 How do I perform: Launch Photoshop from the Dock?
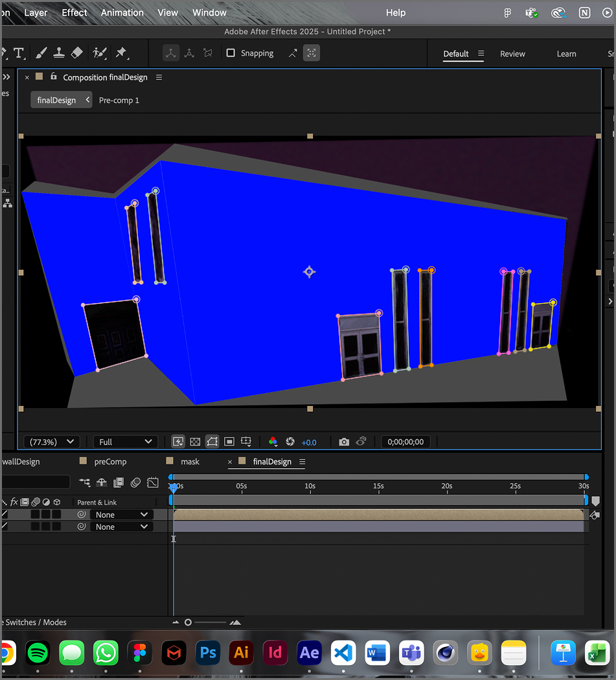click(208, 653)
